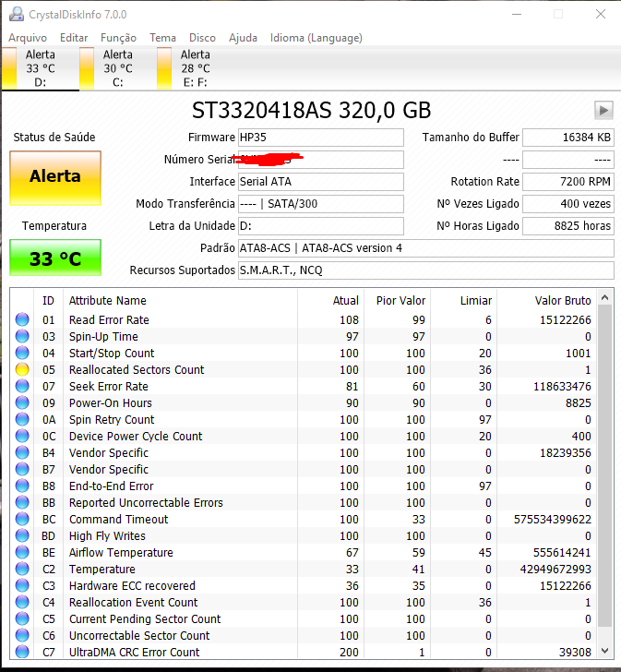Click the blue status icon for Power-On Hours

coord(22,402)
